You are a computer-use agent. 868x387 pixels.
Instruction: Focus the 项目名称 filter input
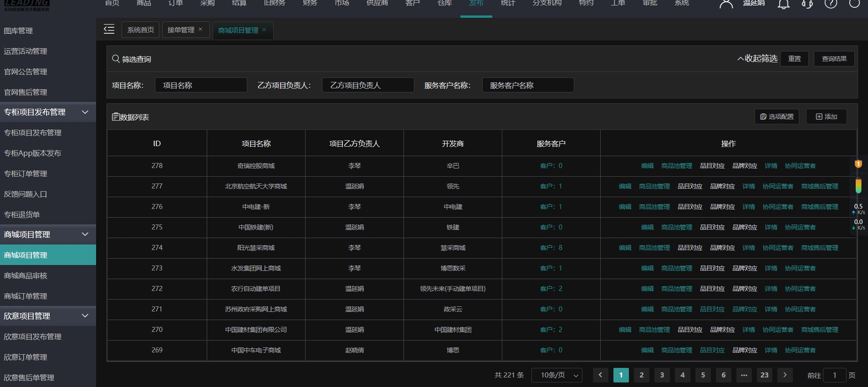point(201,85)
